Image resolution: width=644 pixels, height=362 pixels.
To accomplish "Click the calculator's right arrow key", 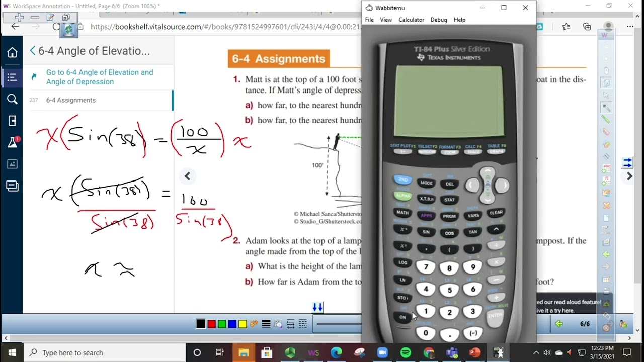I will pyautogui.click(x=503, y=186).
